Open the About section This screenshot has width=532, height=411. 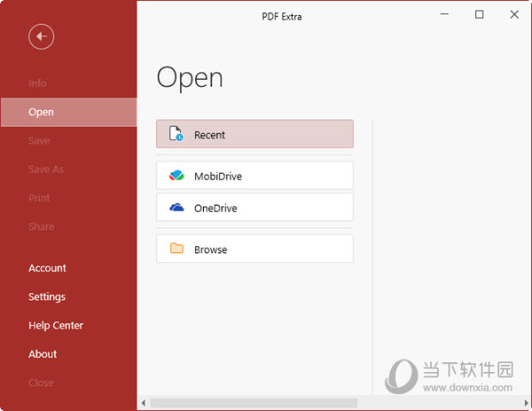tap(43, 354)
